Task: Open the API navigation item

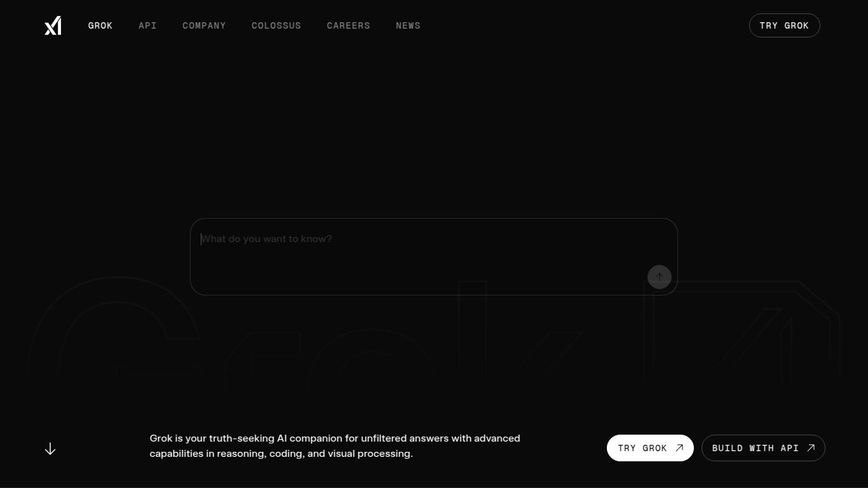Action: click(147, 25)
